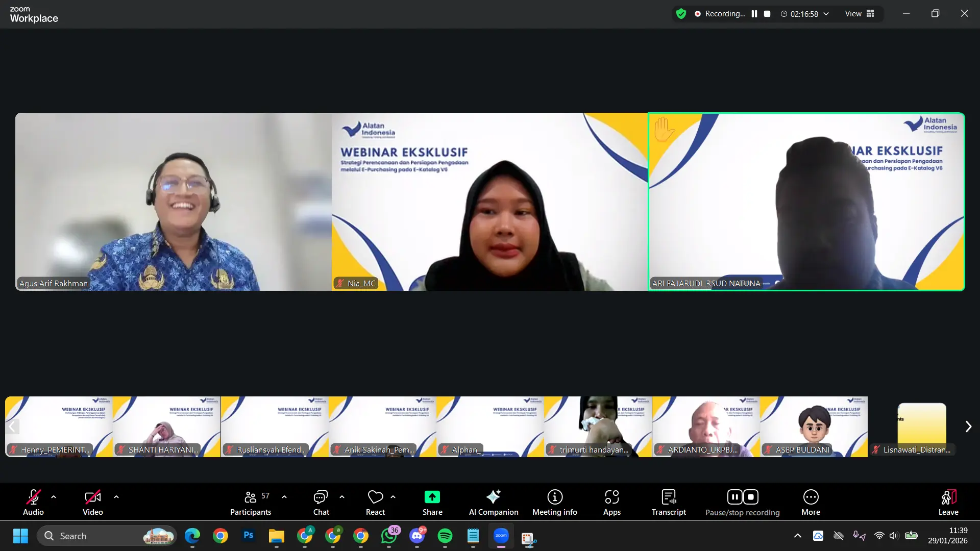This screenshot has width=980, height=551.
Task: Click the green Share screen icon
Action: coord(432,497)
